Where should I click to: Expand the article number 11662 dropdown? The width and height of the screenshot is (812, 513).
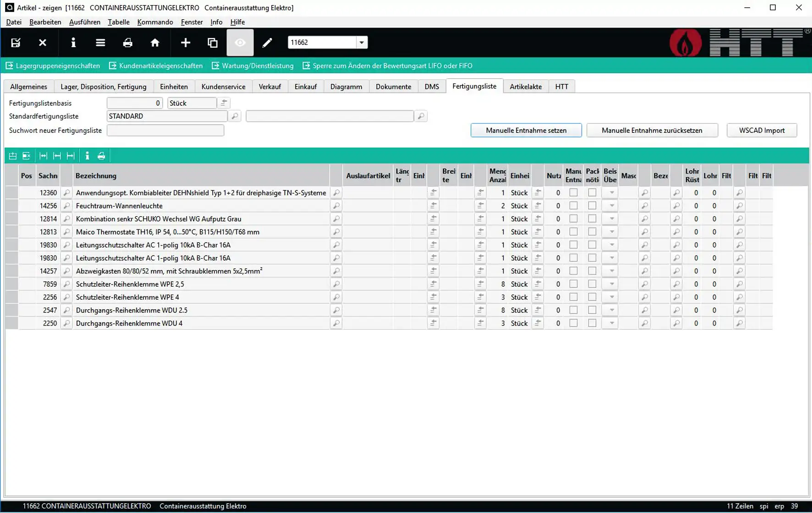[x=362, y=43]
